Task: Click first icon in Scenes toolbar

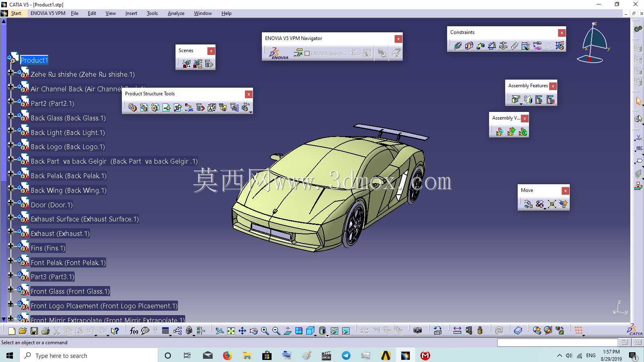Action: 186,63
